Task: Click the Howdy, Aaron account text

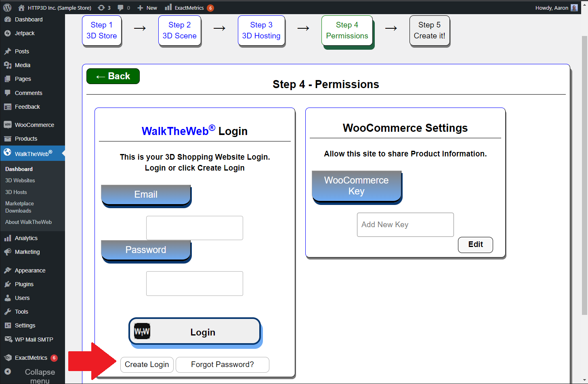Action: (552, 8)
